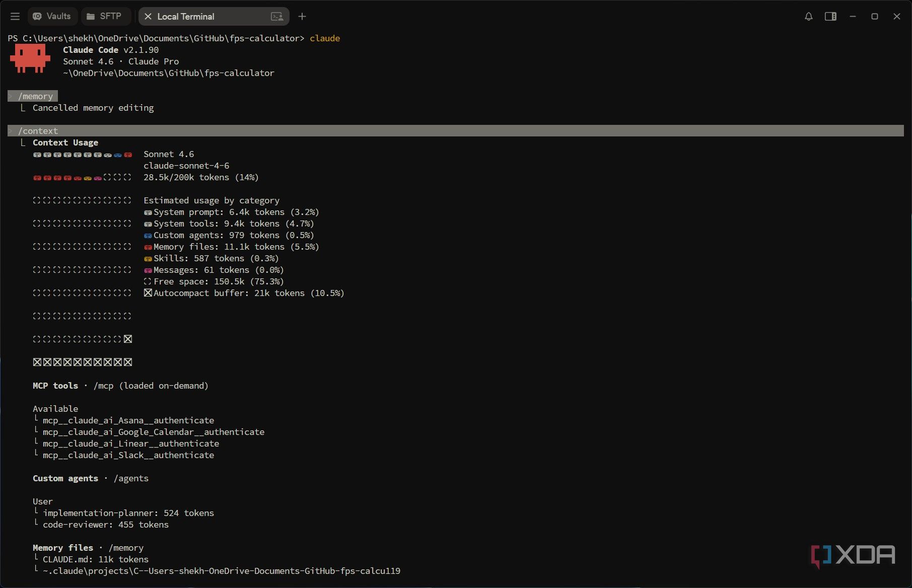Click the PowerShell prompt path line
Viewport: 912px width, 588px height.
pyautogui.click(x=174, y=38)
